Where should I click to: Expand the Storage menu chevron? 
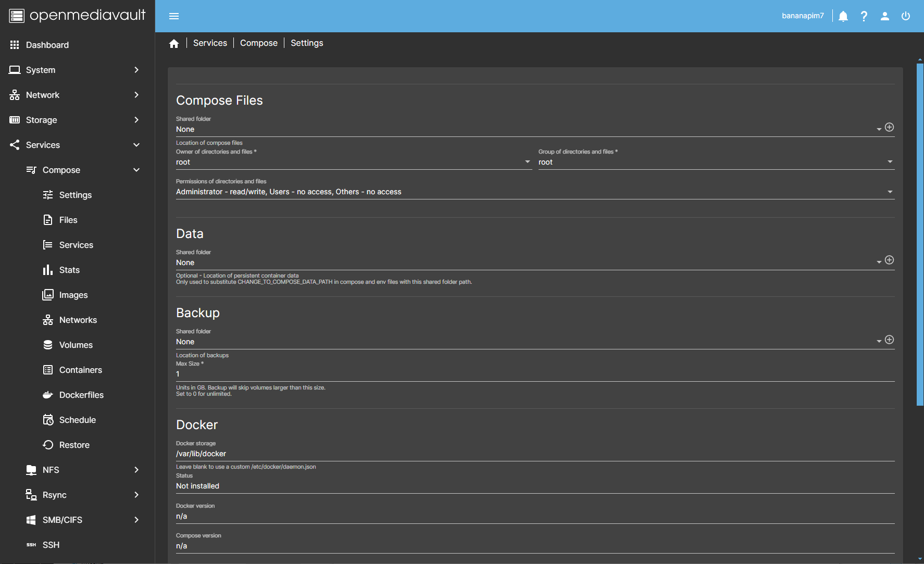tap(136, 120)
